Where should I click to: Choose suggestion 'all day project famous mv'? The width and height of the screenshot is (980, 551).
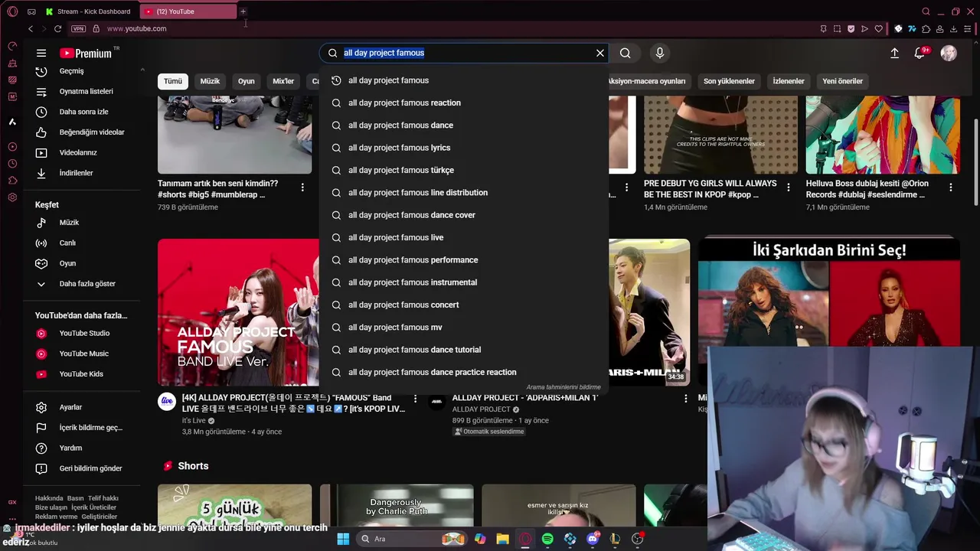(x=464, y=328)
